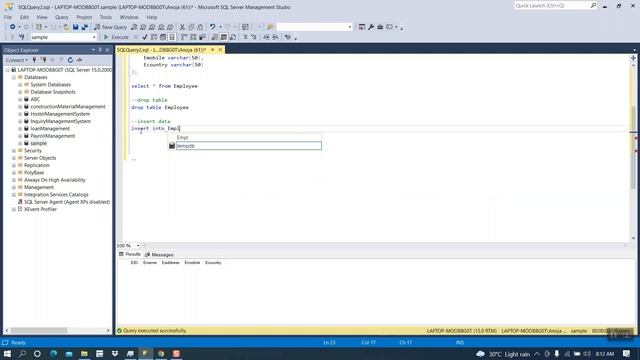Toggle Results to Grid icon
The height and width of the screenshot is (360, 640).
pyautogui.click(x=224, y=37)
